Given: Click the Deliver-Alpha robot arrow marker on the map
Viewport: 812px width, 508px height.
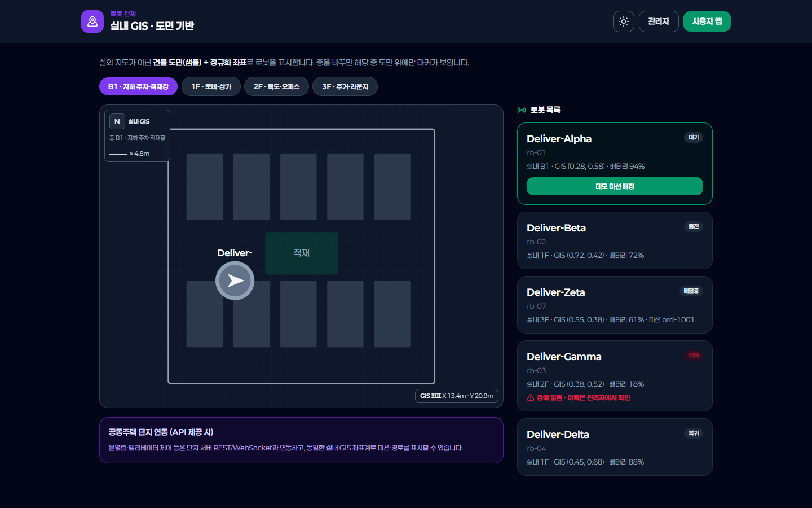Looking at the screenshot, I should pyautogui.click(x=235, y=281).
